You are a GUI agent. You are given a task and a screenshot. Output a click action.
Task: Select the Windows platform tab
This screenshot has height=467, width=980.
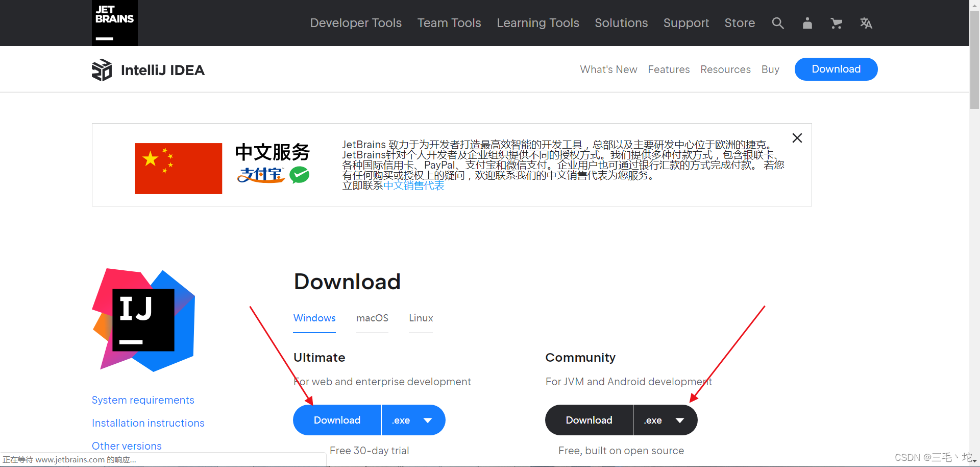pyautogui.click(x=314, y=318)
